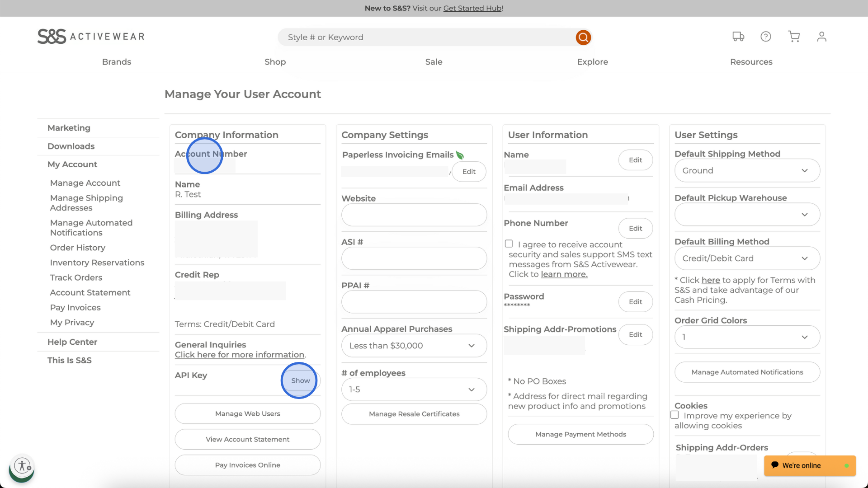Image resolution: width=868 pixels, height=488 pixels.
Task: Edit the user Name
Action: [635, 160]
